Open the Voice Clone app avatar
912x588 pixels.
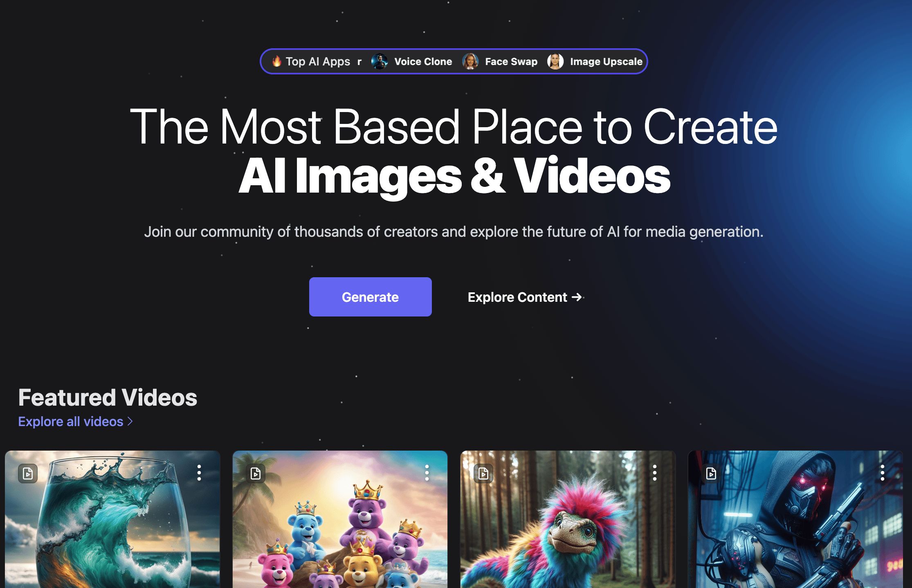380,61
